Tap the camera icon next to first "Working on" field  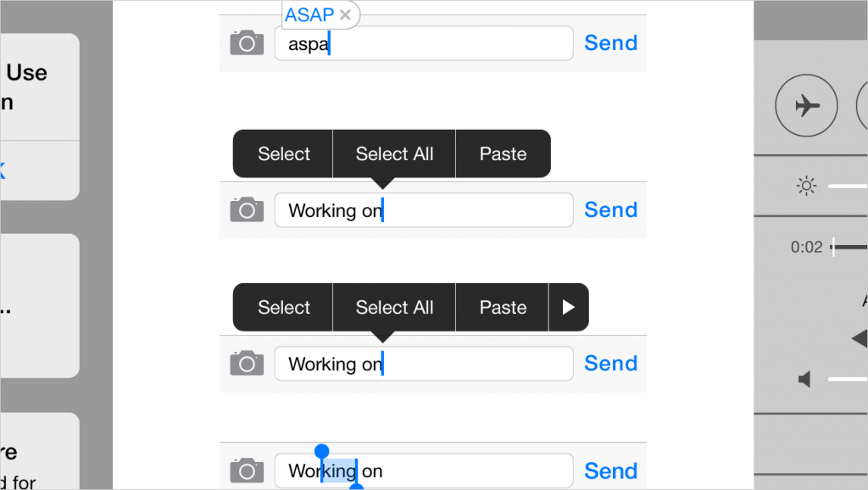pyautogui.click(x=247, y=209)
